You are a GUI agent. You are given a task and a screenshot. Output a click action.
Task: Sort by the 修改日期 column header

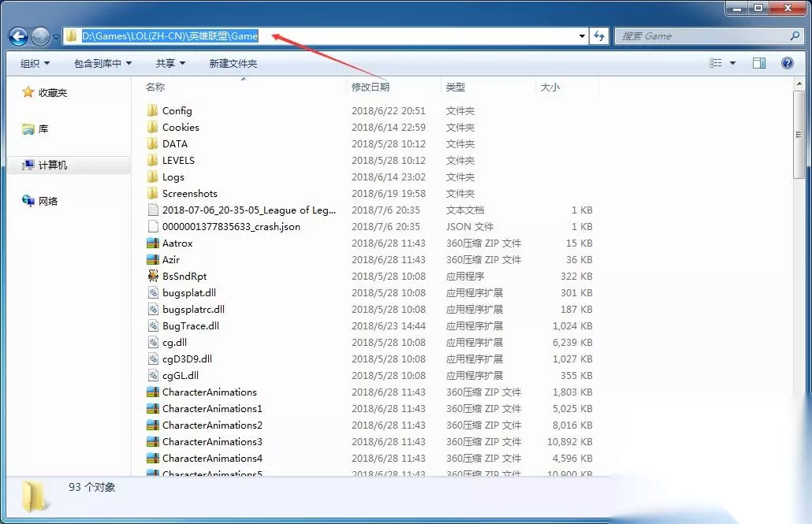point(371,87)
